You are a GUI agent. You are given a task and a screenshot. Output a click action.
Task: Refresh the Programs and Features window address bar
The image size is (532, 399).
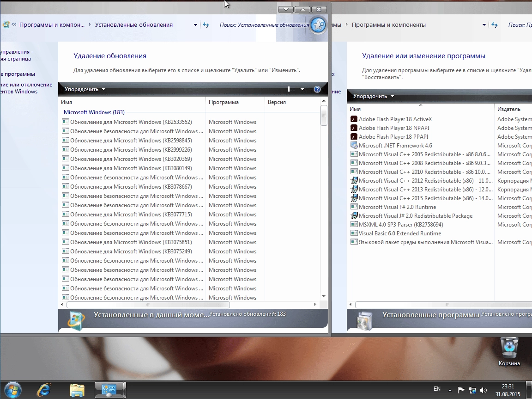(495, 25)
